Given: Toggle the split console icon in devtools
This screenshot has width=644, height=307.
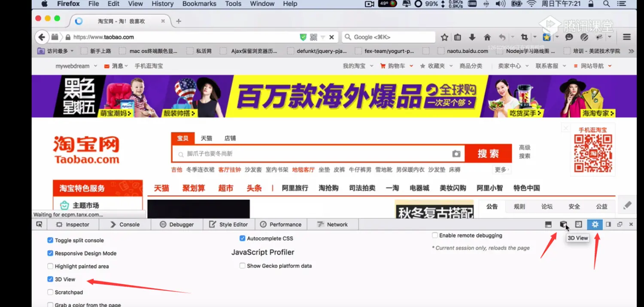Looking at the screenshot, I should pyautogui.click(x=548, y=225).
